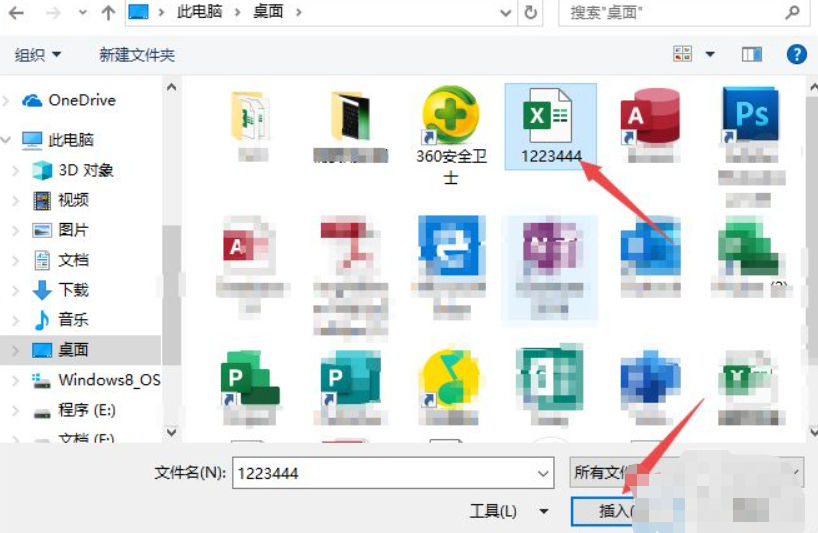This screenshot has height=533, width=818.
Task: Click 此电脑 in the address breadcrumb
Action: (199, 11)
